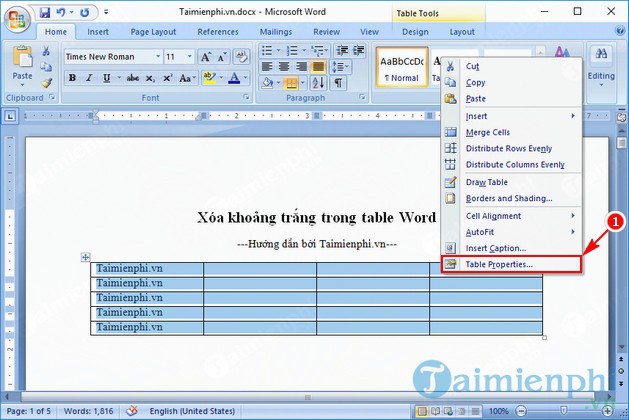The width and height of the screenshot is (629, 420).
Task: Open font size dropdown
Action: pyautogui.click(x=189, y=57)
